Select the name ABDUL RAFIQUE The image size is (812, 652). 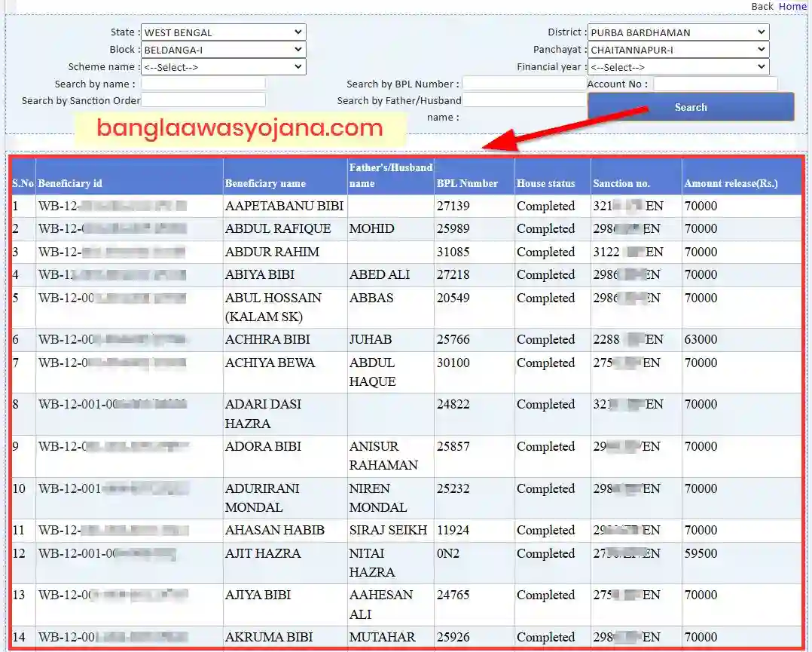tap(277, 228)
